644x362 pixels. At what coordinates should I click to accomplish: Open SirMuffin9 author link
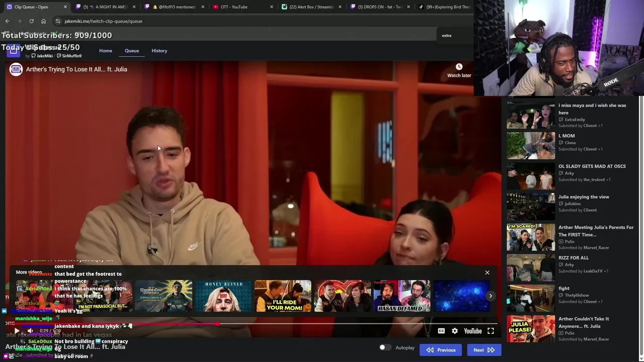[69, 56]
